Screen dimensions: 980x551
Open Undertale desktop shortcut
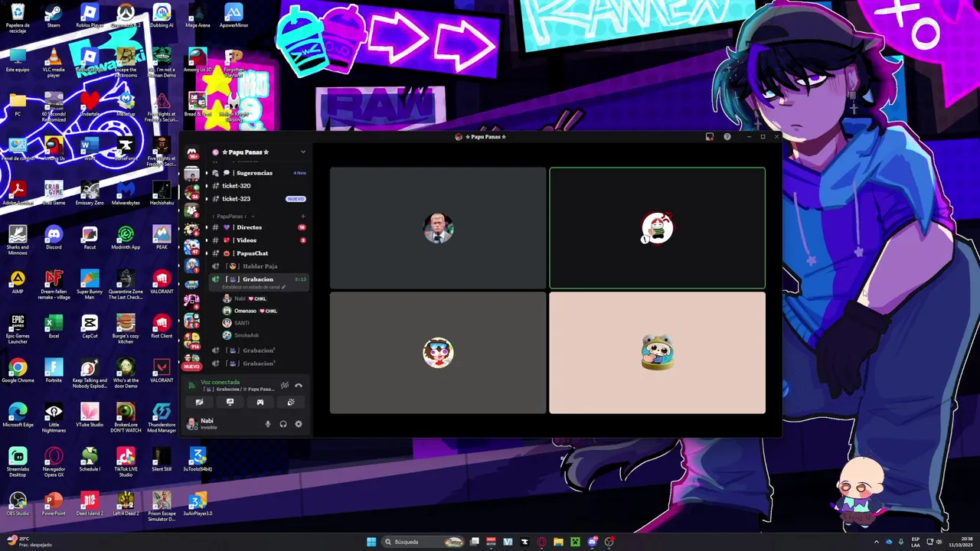click(90, 105)
